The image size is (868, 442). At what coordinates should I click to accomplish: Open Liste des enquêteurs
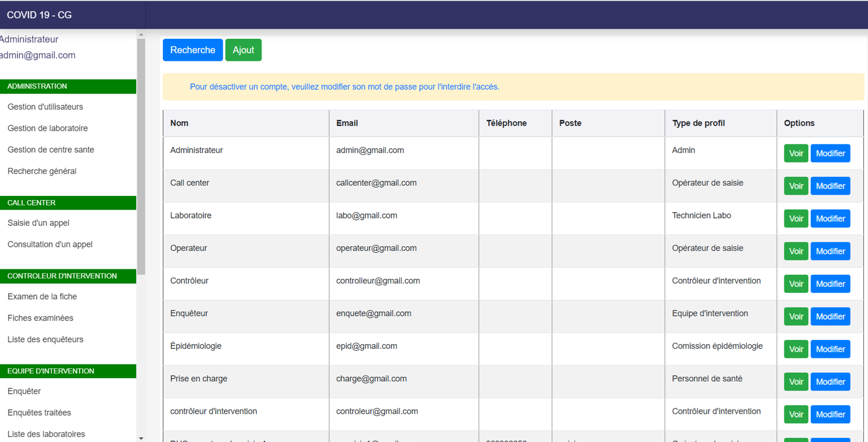[x=45, y=340]
